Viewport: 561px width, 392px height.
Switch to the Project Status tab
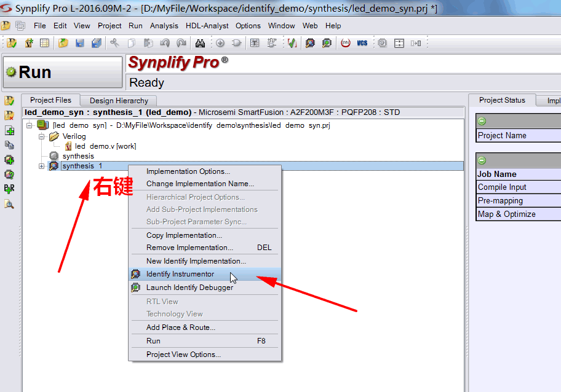click(502, 100)
